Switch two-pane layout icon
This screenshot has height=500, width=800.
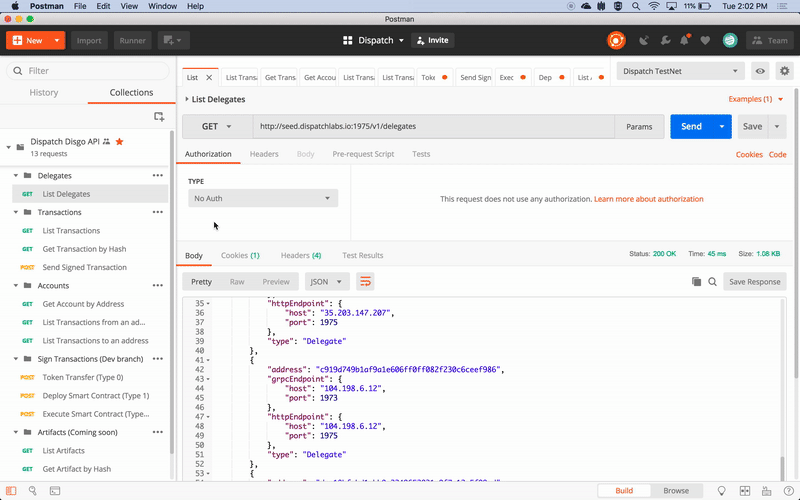(x=744, y=491)
